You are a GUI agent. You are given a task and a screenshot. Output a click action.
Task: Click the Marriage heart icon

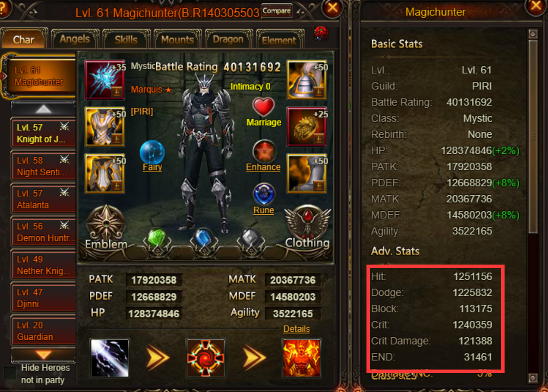[x=264, y=107]
